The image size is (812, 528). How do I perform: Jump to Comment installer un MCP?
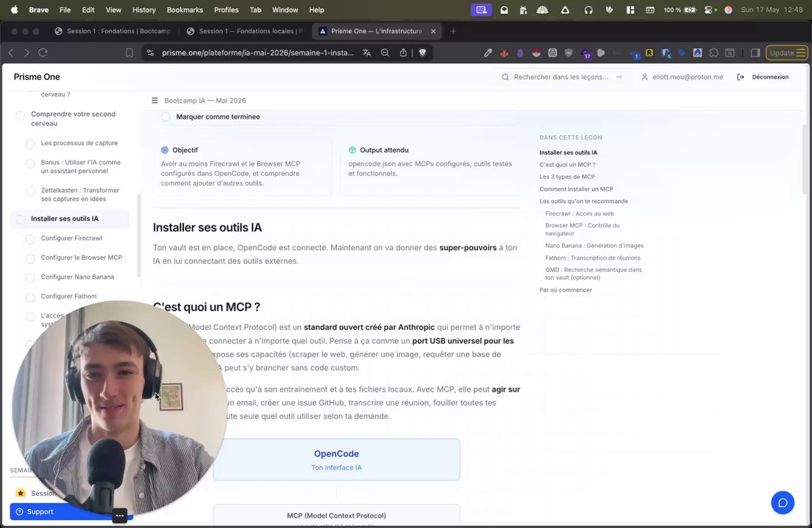576,189
